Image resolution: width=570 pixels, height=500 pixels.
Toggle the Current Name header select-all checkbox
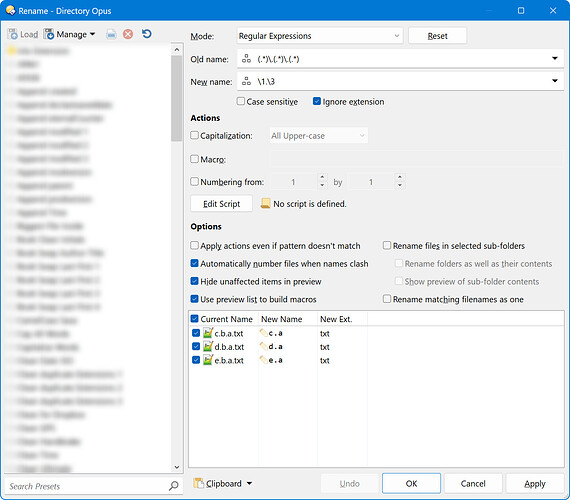point(194,319)
